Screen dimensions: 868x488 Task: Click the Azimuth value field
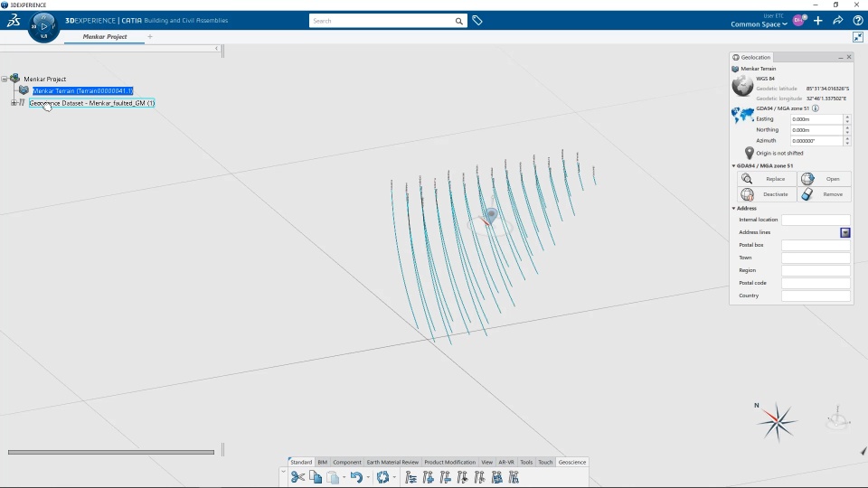pyautogui.click(x=816, y=141)
